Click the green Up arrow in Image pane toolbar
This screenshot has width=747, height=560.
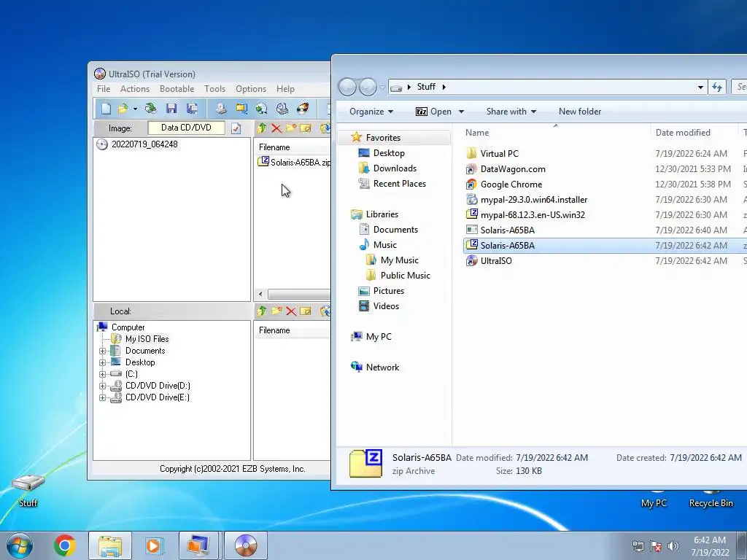262,128
